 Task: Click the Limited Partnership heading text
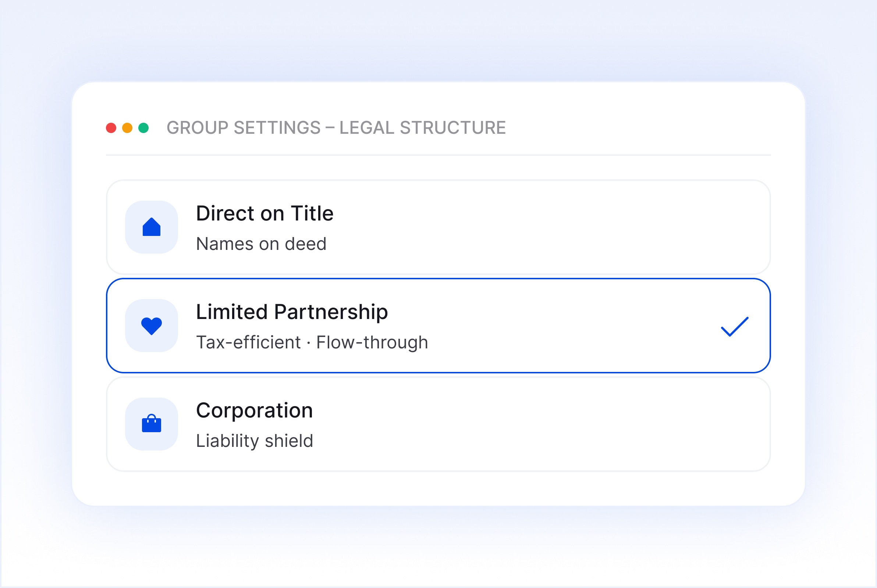click(x=292, y=312)
